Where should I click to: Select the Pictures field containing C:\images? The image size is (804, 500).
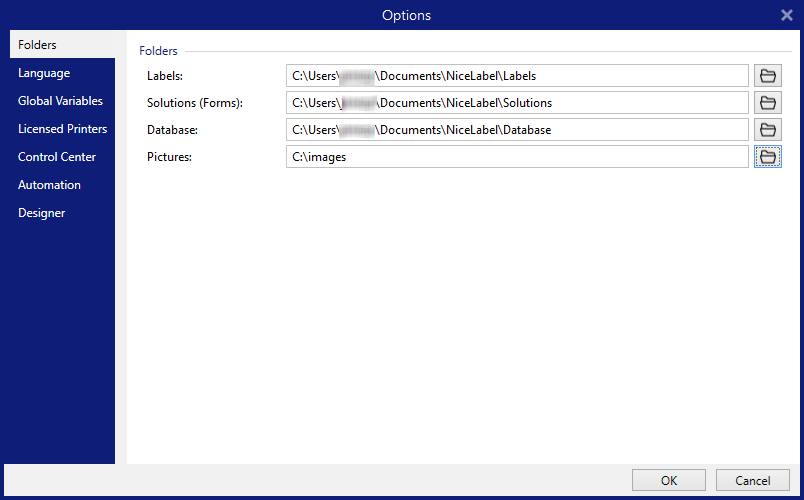(516, 157)
